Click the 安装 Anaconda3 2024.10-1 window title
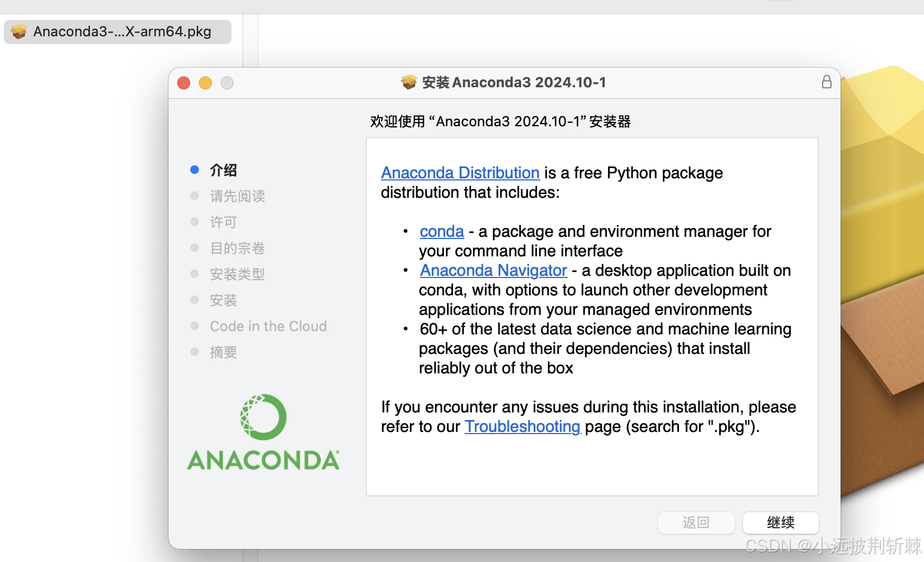Screen dimensions: 924x562 click(x=514, y=82)
